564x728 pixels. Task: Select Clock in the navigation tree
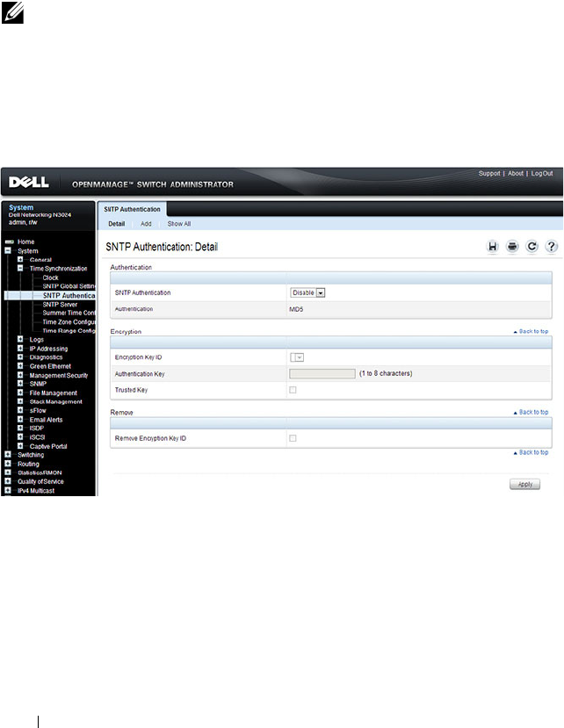51,278
